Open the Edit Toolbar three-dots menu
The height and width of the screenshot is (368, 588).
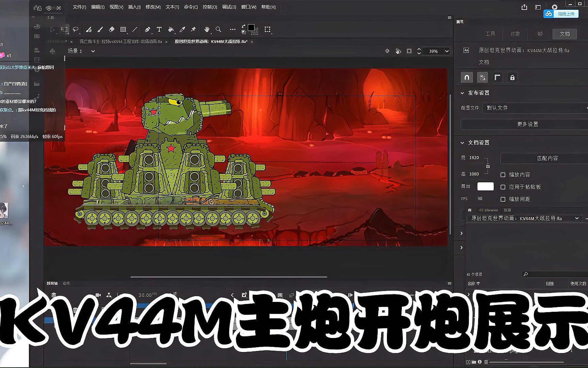[x=232, y=29]
